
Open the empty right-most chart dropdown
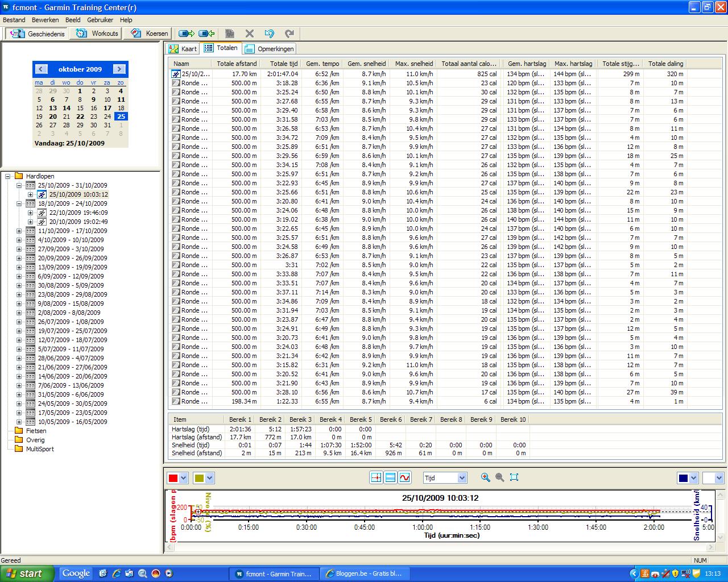[719, 478]
